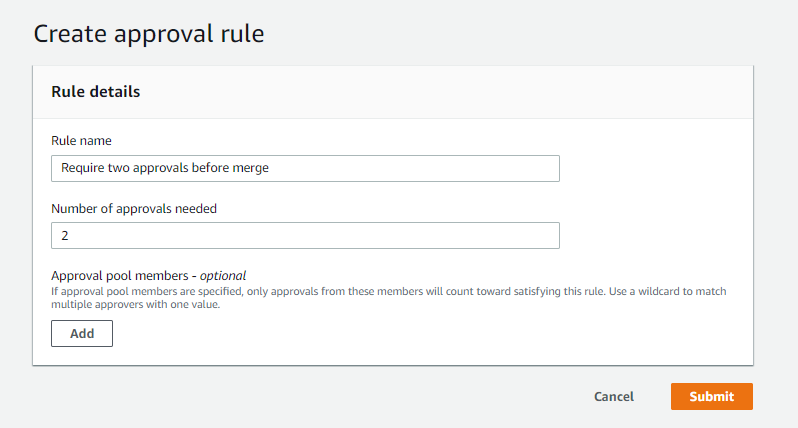The height and width of the screenshot is (428, 798).
Task: Click the word 'merge' in the rule name
Action: 251,168
